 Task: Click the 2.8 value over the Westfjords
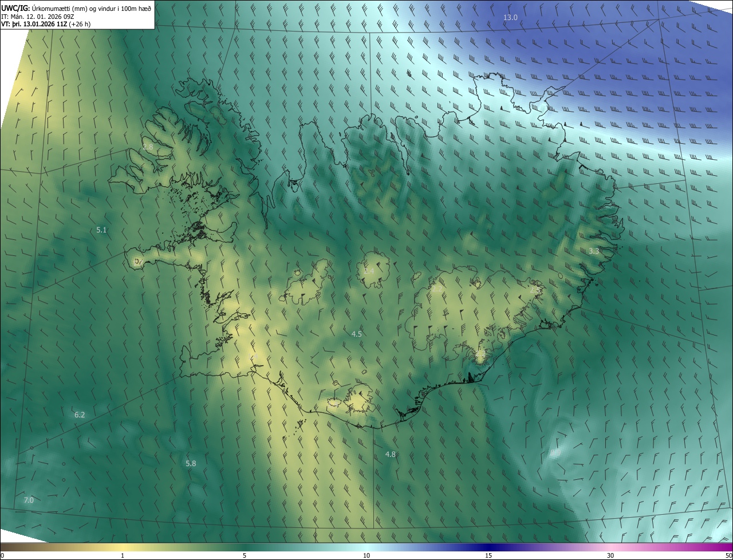tap(148, 147)
